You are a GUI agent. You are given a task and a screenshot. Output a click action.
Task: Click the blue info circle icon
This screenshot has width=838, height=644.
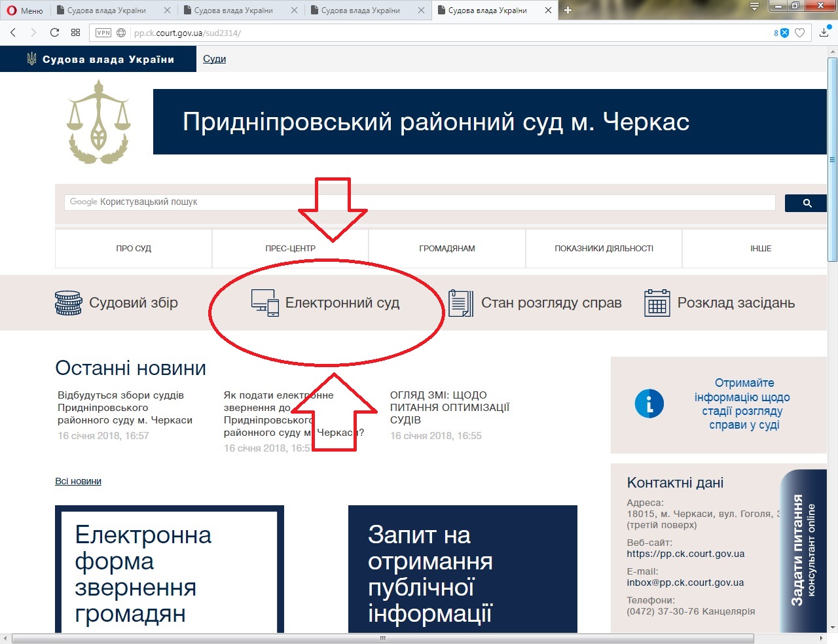pyautogui.click(x=649, y=404)
